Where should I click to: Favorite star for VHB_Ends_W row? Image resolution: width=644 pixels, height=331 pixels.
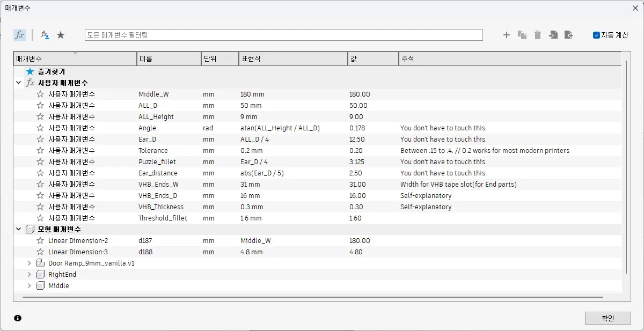coord(40,185)
